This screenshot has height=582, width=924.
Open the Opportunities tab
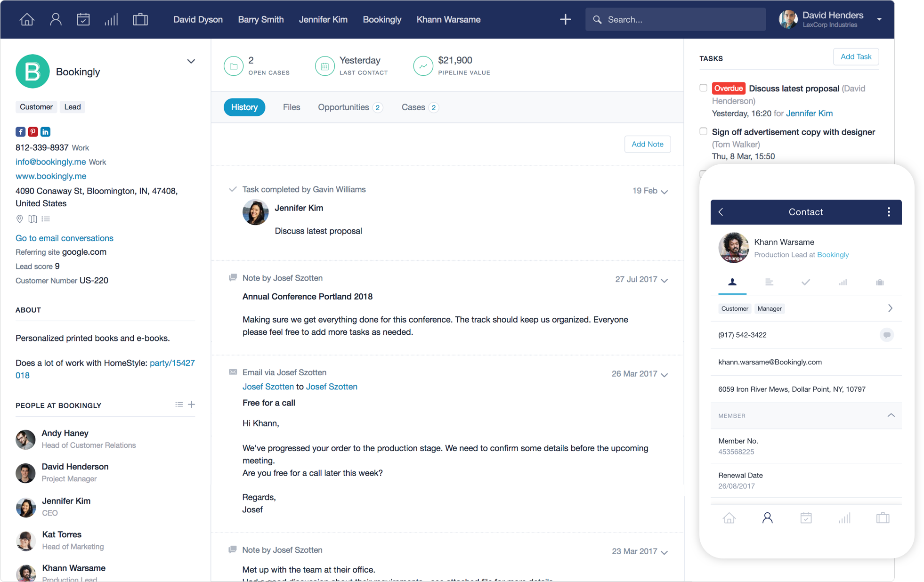click(343, 107)
